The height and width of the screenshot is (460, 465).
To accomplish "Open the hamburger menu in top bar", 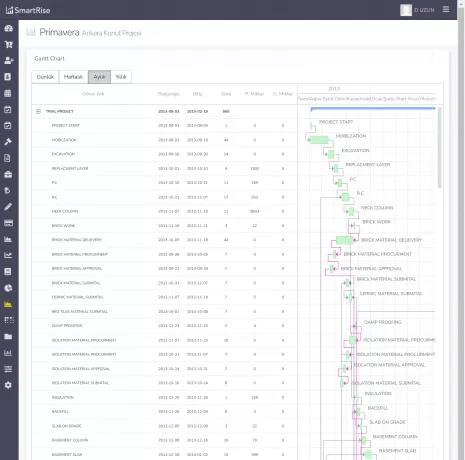I will (446, 9).
